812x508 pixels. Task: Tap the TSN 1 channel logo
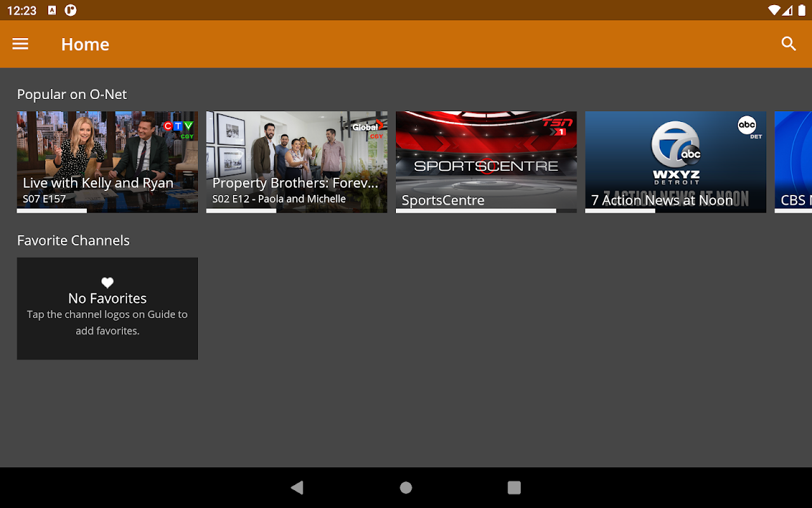pos(557,126)
